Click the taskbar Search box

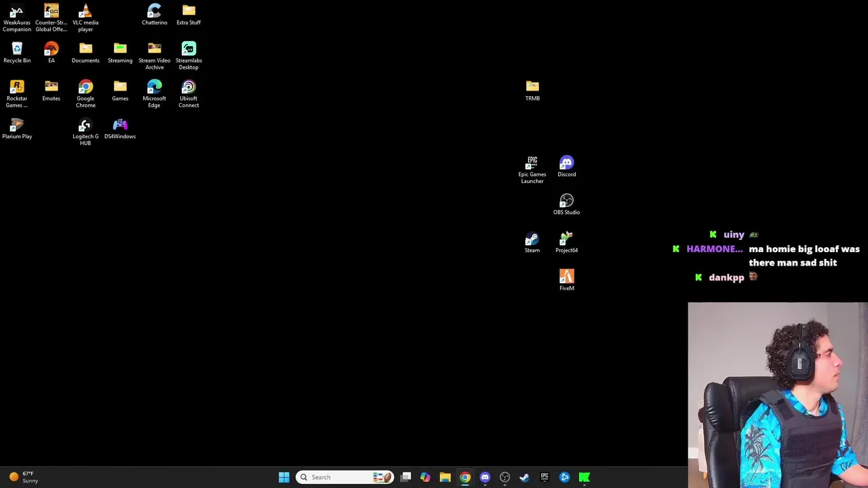point(344,477)
